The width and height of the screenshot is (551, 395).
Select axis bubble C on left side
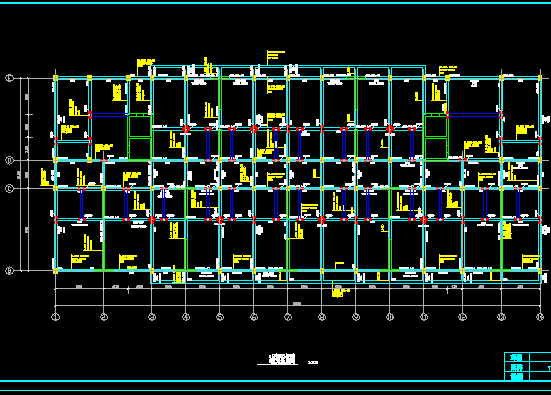click(9, 189)
